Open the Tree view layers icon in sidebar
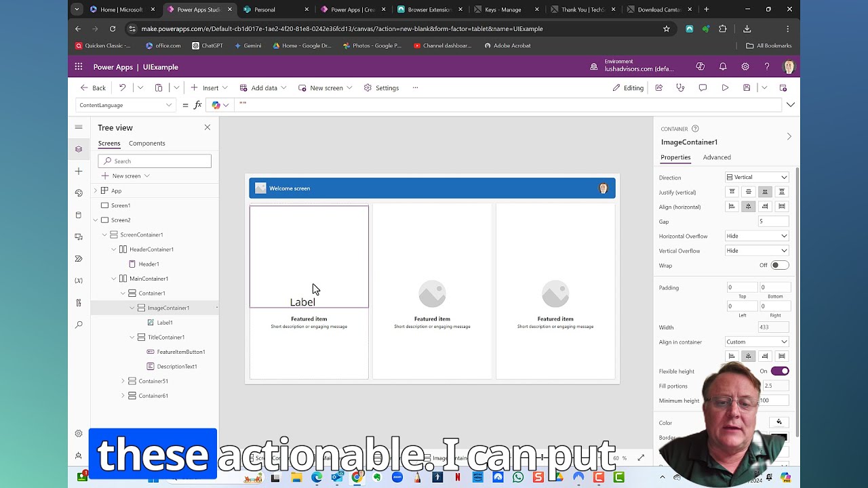Image resolution: width=868 pixels, height=488 pixels. click(x=79, y=149)
